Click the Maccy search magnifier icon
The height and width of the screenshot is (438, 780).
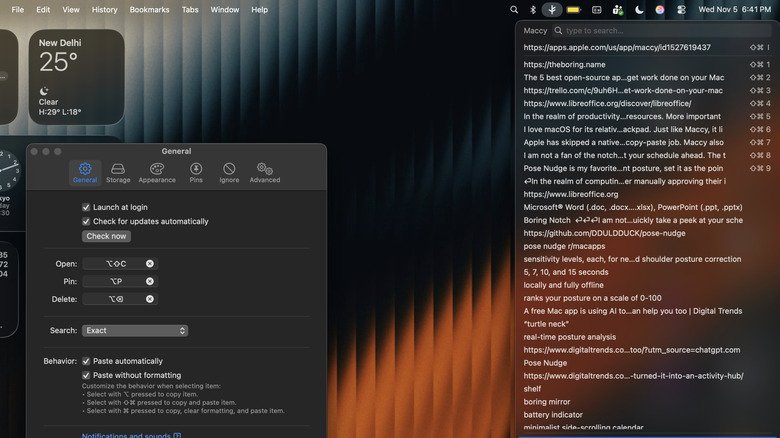559,31
